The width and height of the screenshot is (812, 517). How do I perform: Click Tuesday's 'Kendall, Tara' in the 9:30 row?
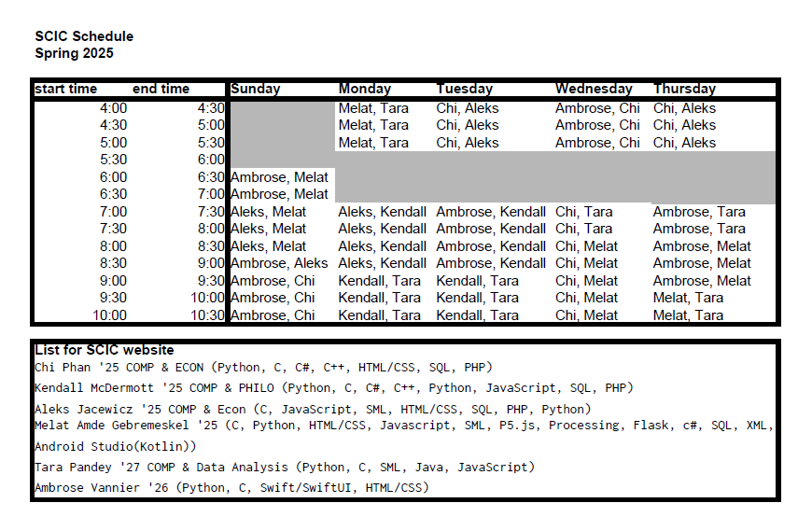click(x=477, y=298)
